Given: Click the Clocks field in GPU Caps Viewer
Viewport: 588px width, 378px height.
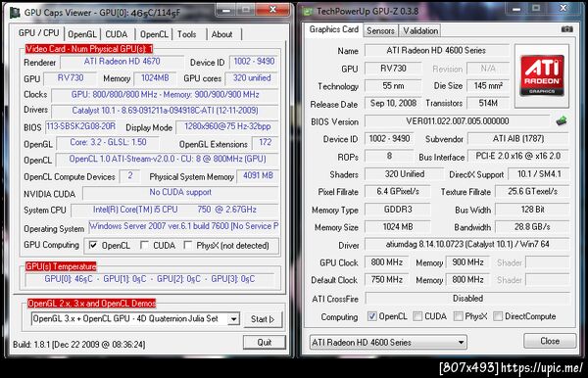Looking at the screenshot, I should [x=165, y=94].
